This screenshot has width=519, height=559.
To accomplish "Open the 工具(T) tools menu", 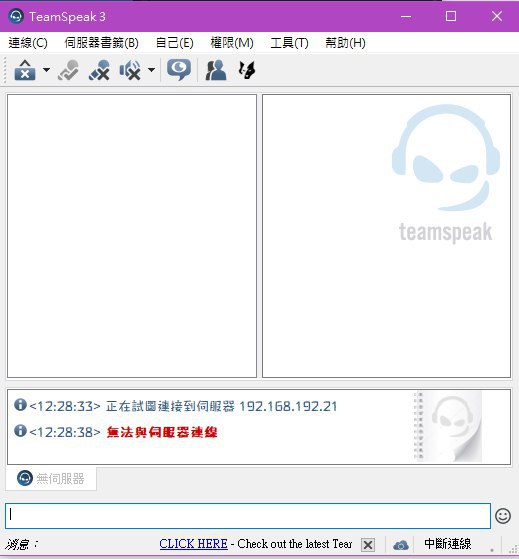I will click(289, 43).
